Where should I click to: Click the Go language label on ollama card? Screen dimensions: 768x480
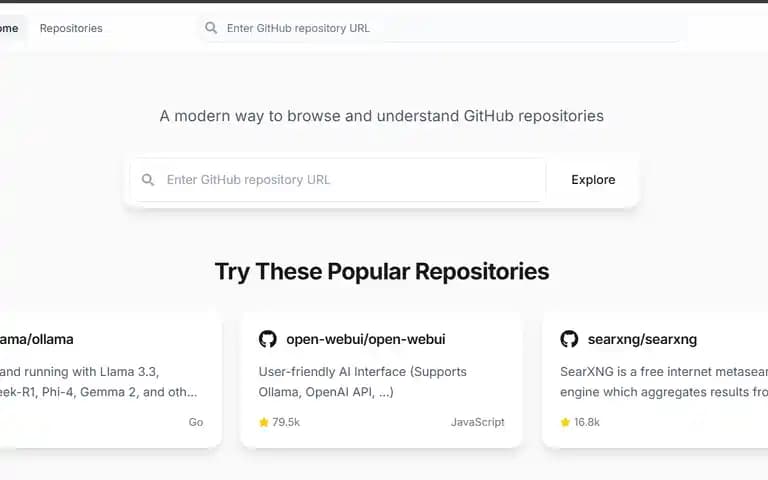[x=196, y=422]
